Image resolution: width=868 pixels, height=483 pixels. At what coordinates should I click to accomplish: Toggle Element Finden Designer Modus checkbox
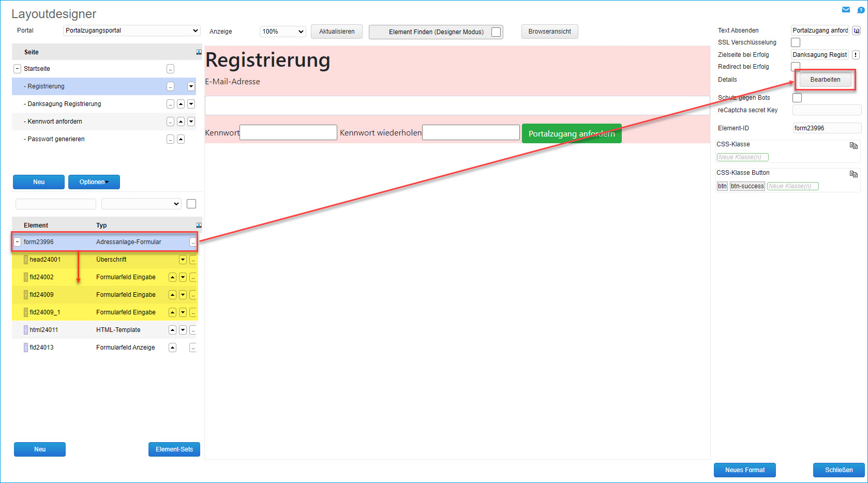click(x=496, y=32)
